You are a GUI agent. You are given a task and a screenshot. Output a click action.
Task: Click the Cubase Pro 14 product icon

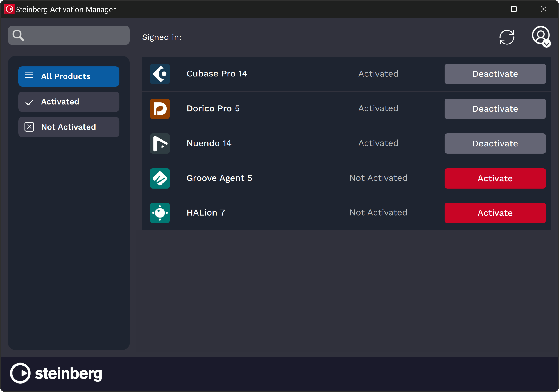coord(160,74)
